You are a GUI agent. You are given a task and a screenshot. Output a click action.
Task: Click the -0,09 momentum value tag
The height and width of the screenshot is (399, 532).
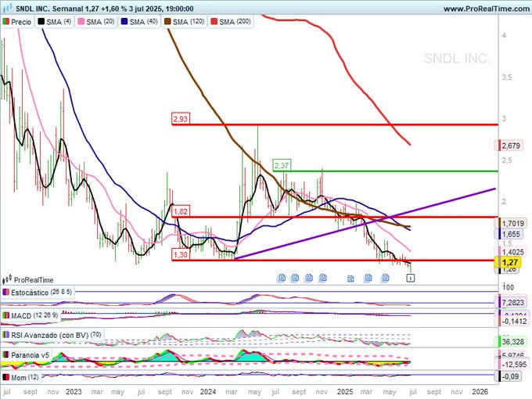(509, 376)
